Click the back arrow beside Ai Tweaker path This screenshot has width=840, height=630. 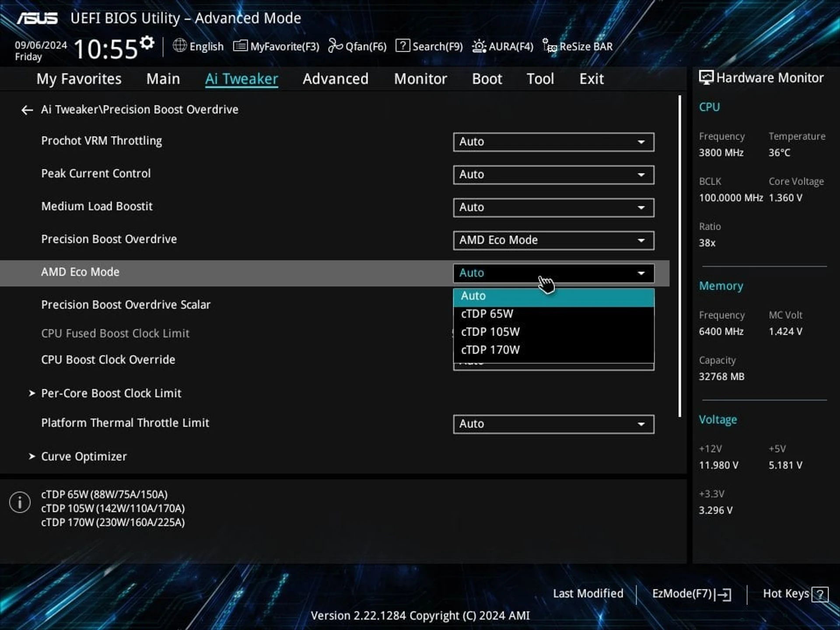coord(27,110)
